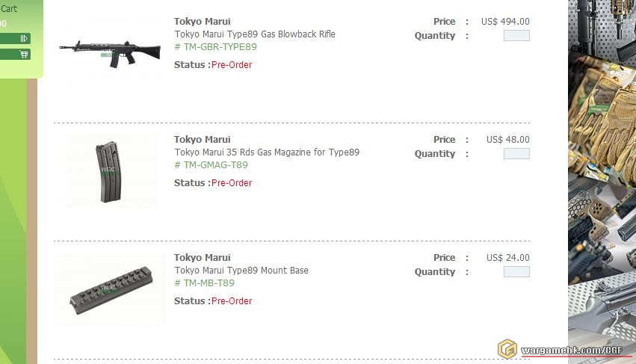This screenshot has height=364, width=636.
Task: Click the checkout arrow icon button
Action: [25, 38]
